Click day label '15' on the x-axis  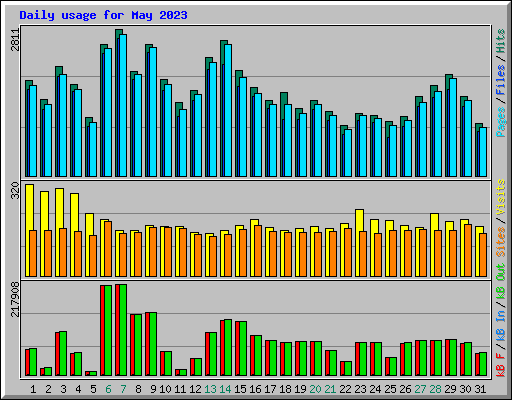(x=240, y=389)
